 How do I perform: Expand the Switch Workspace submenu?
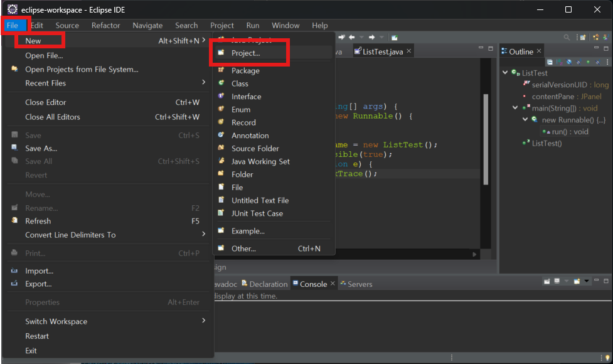(203, 321)
